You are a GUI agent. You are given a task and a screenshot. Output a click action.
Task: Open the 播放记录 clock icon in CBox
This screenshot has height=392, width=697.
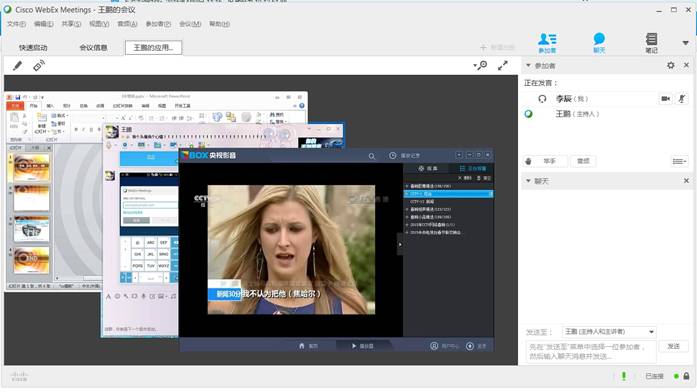coord(393,156)
